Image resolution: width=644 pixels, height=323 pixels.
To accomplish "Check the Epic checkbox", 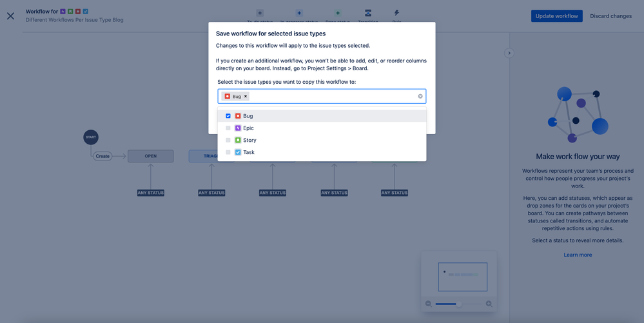I will click(228, 128).
